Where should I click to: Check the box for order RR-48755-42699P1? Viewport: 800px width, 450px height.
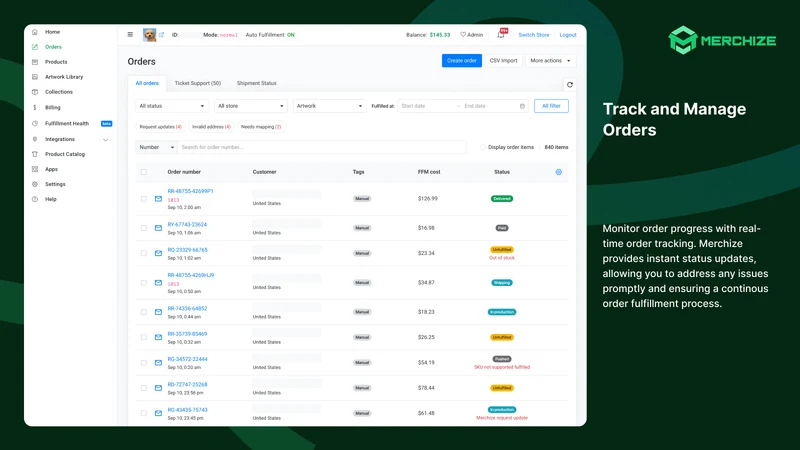click(x=144, y=199)
